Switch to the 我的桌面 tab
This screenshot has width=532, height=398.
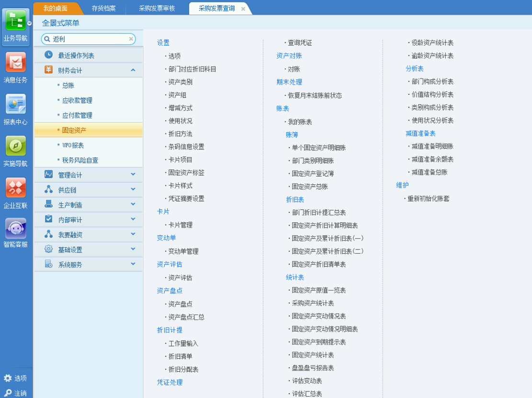(55, 9)
